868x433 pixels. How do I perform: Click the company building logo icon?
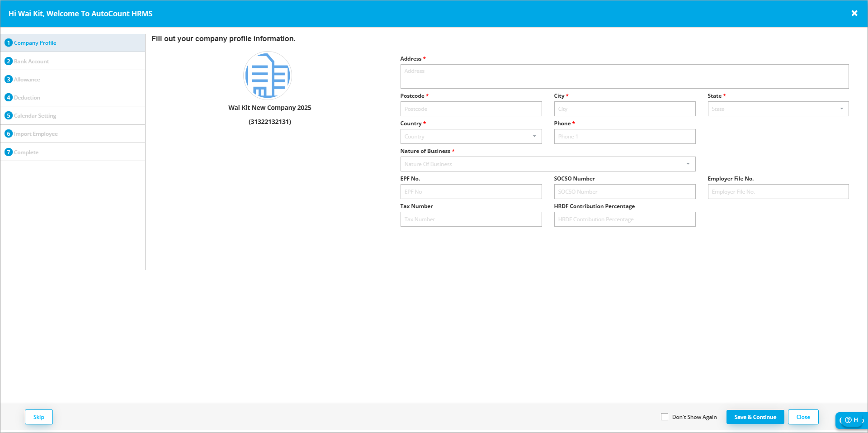268,76
